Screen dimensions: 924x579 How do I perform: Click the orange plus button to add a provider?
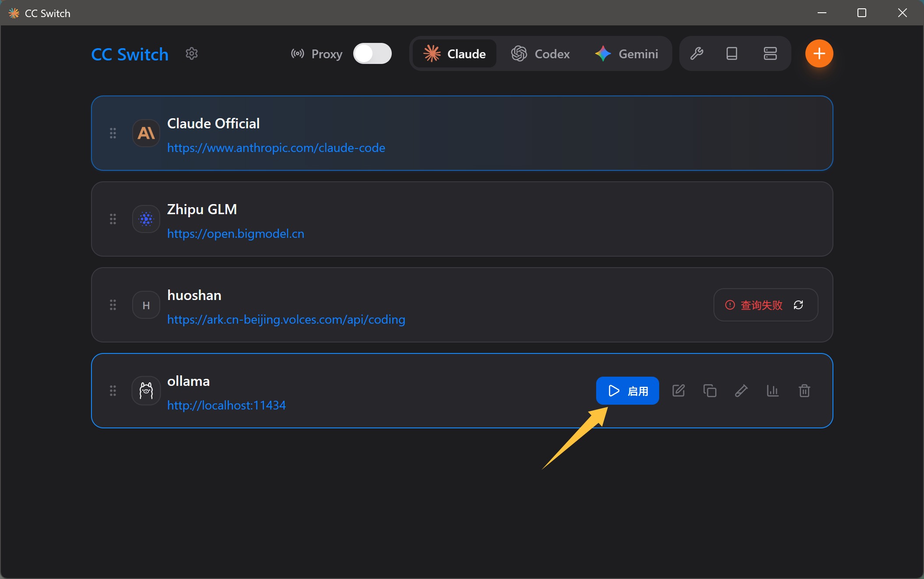[819, 53]
